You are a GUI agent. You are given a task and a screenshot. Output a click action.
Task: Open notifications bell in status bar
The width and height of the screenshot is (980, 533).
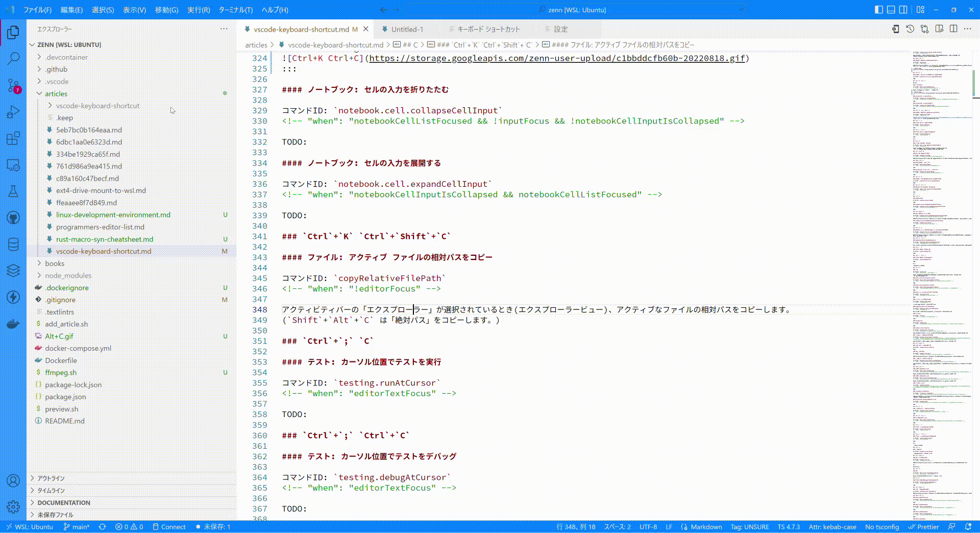click(x=968, y=527)
